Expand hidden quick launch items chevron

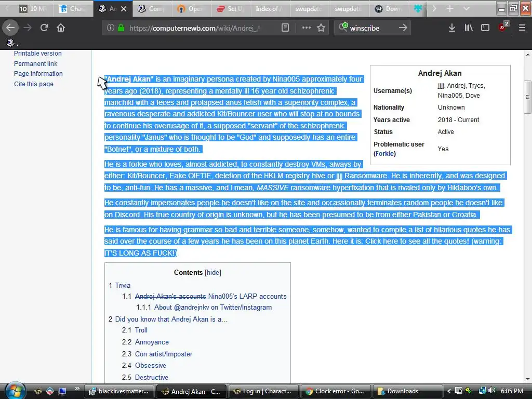(x=77, y=389)
